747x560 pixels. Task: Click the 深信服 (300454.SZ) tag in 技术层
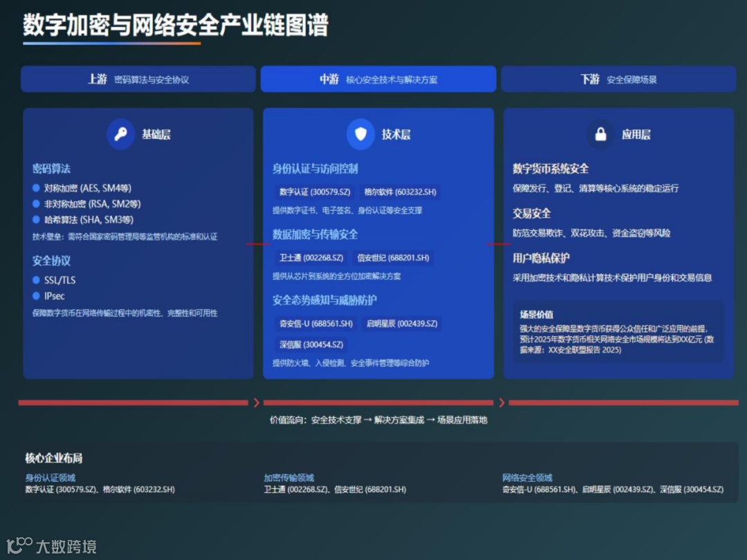311,344
